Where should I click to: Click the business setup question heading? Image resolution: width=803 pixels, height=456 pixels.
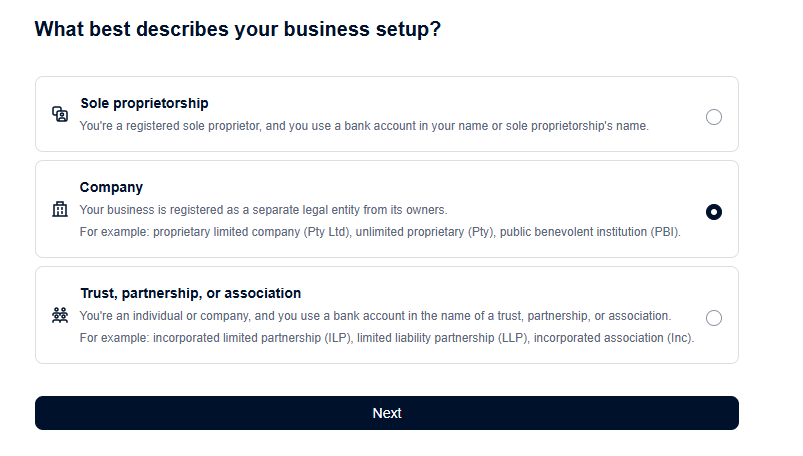[x=238, y=29]
